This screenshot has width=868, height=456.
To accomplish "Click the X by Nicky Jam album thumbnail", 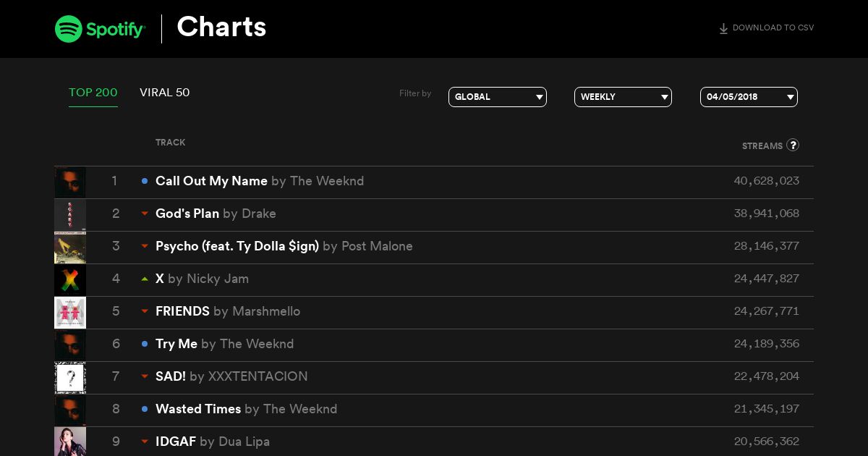I will pos(70,280).
